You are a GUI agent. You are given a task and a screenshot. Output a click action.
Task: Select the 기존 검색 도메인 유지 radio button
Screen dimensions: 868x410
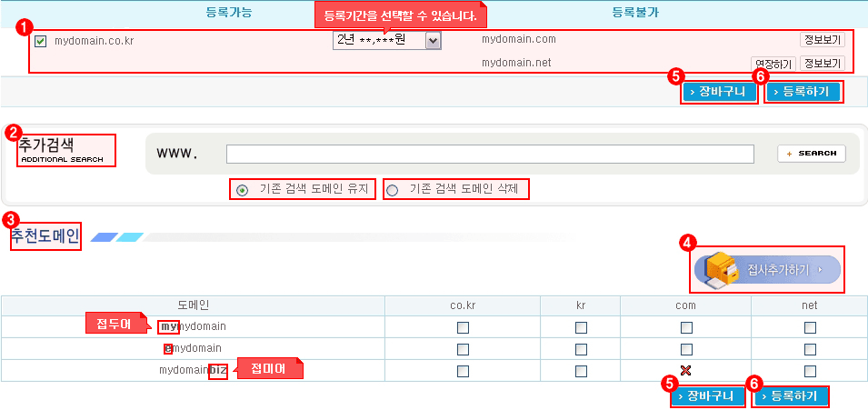(x=242, y=190)
